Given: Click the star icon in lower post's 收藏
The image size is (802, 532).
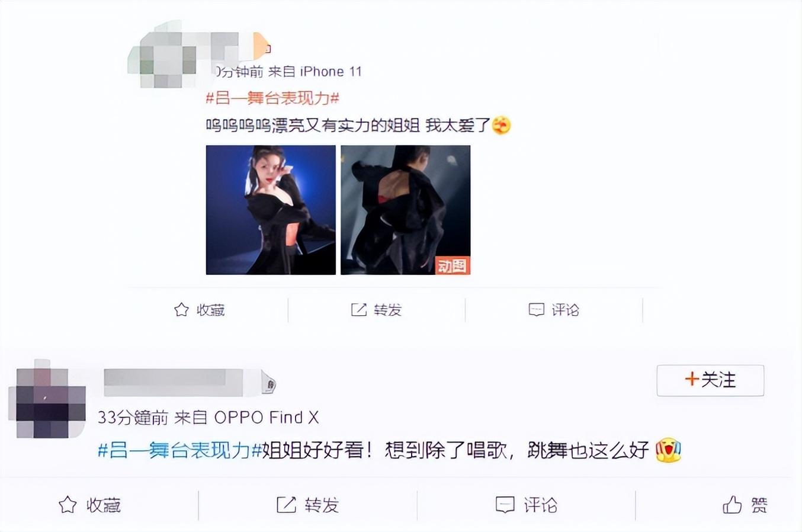Looking at the screenshot, I should tap(68, 505).
